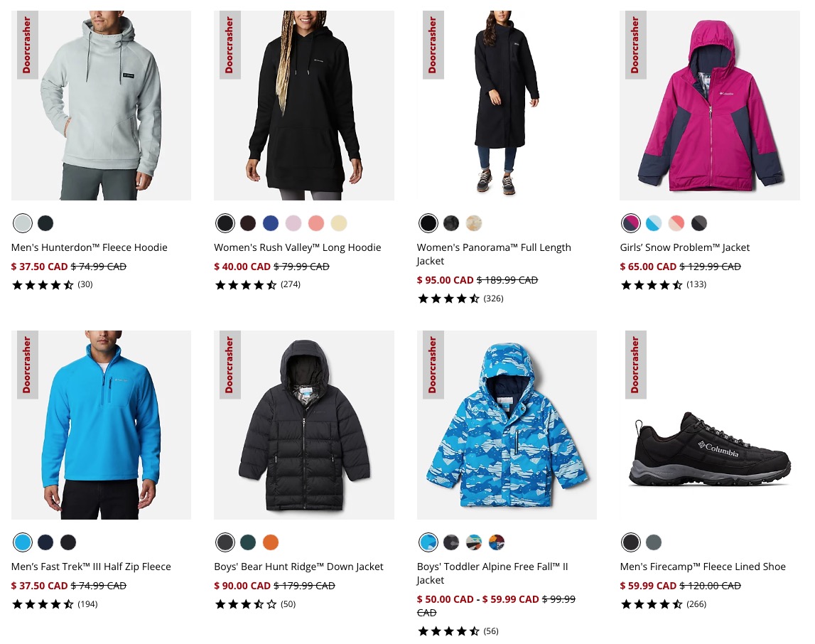815x644 pixels.
Task: Pick salmon pink swatch for Rush Valley Hoodie
Action: (316, 223)
